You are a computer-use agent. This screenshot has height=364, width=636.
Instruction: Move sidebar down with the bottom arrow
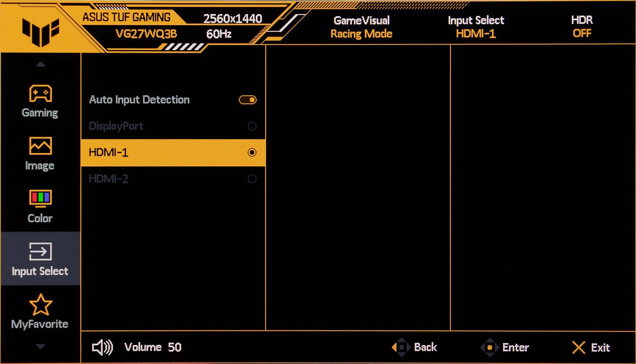pyautogui.click(x=41, y=346)
